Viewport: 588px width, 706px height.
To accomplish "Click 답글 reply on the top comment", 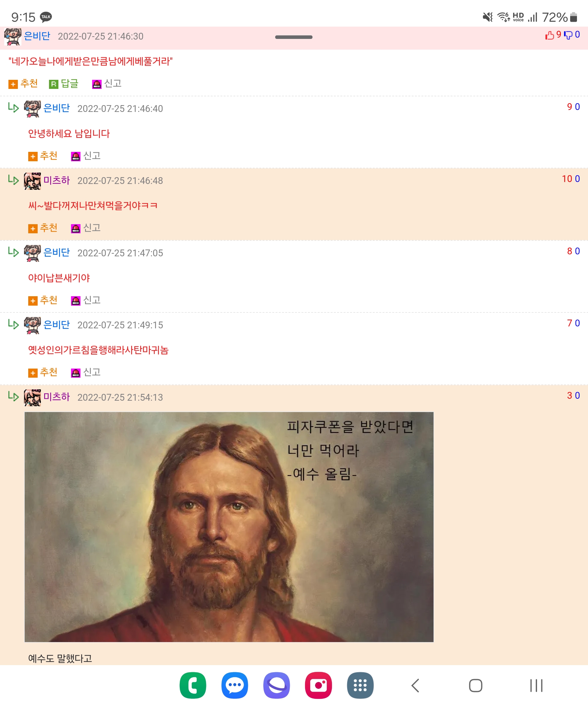I will point(64,83).
